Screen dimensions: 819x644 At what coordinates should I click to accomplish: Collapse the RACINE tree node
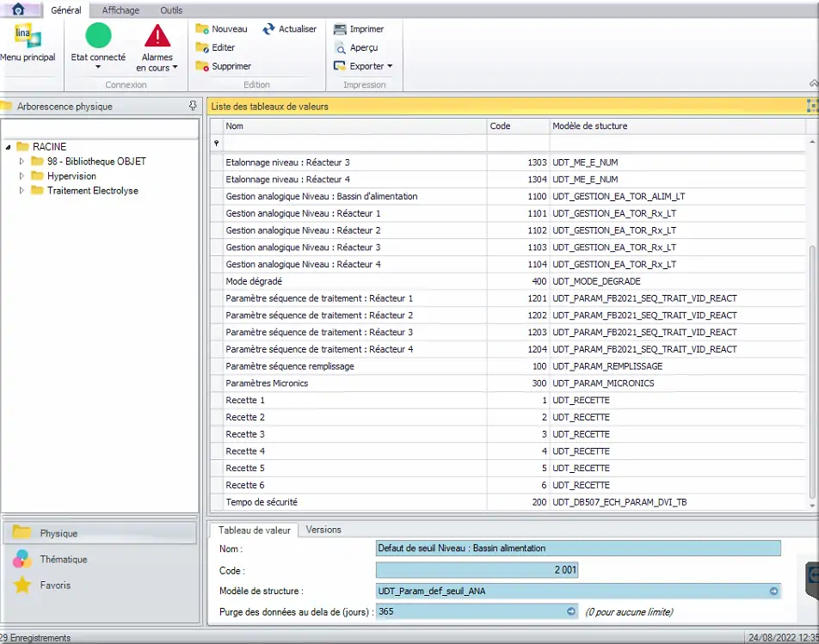[x=9, y=147]
